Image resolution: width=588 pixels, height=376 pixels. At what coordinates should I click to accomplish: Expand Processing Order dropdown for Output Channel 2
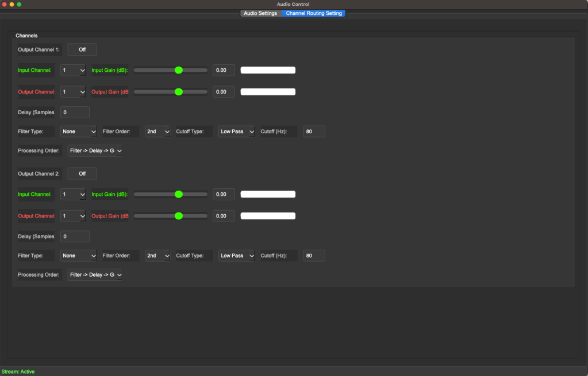coord(95,275)
